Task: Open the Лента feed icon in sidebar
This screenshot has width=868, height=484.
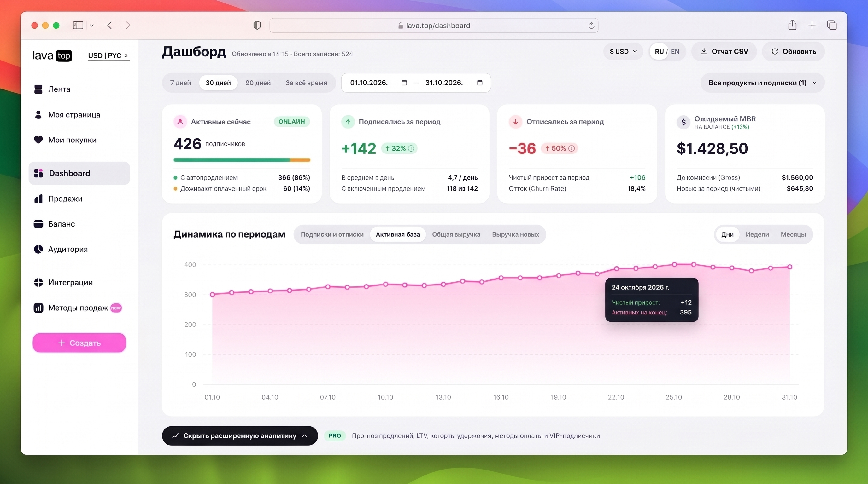Action: pyautogui.click(x=38, y=89)
